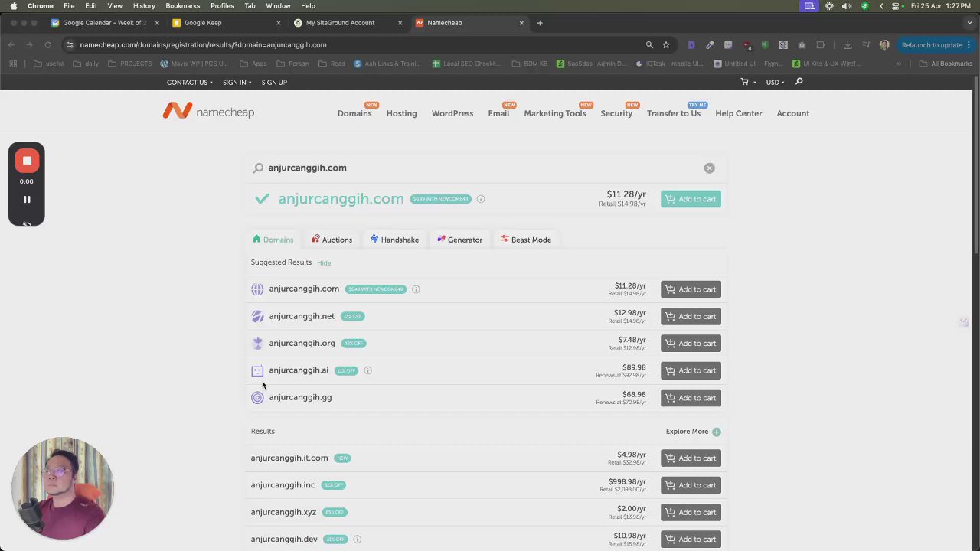Open Email navigation menu
The image size is (980, 551).
click(498, 113)
